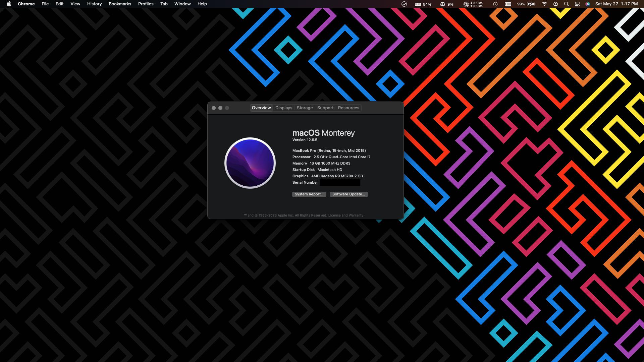This screenshot has width=644, height=362.
Task: Open the Apple menu
Action: [x=9, y=4]
